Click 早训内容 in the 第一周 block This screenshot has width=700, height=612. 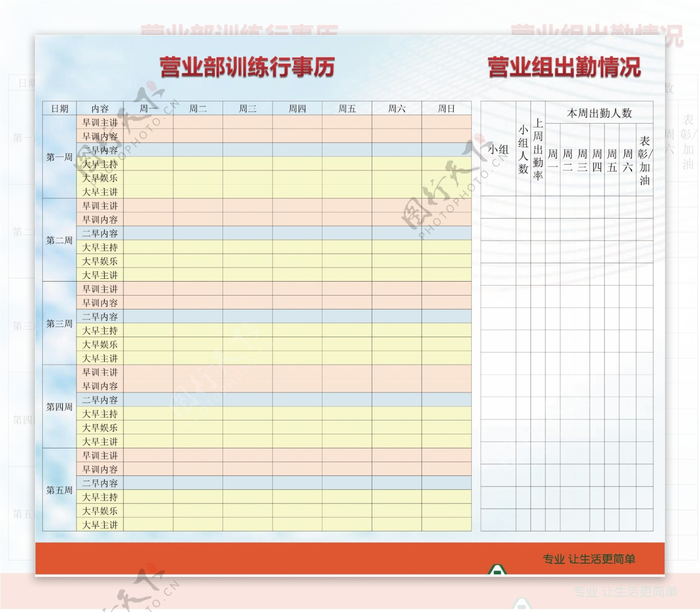100,136
